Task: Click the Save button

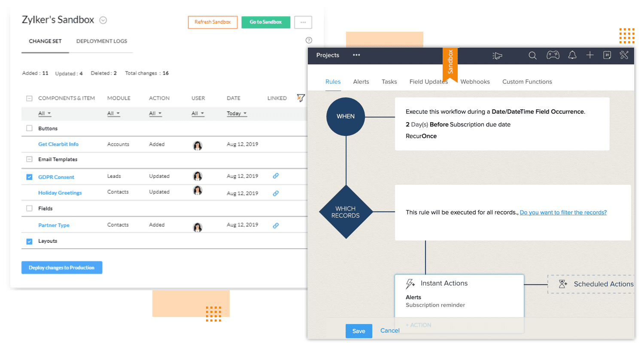Action: click(359, 331)
